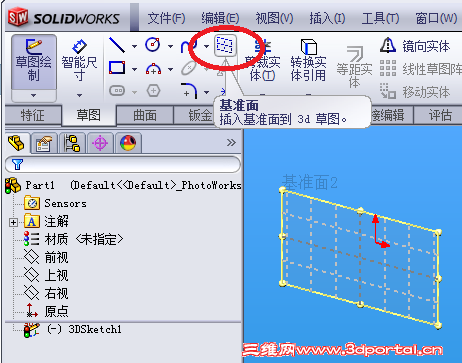Open the Rectangle tool dropdown arrow
The width and height of the screenshot is (462, 363).
click(134, 69)
